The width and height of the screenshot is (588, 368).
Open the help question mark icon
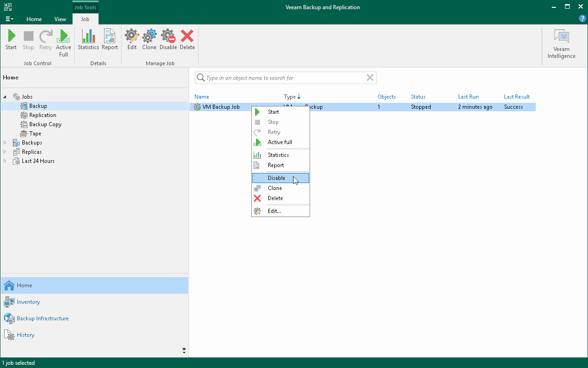click(582, 19)
